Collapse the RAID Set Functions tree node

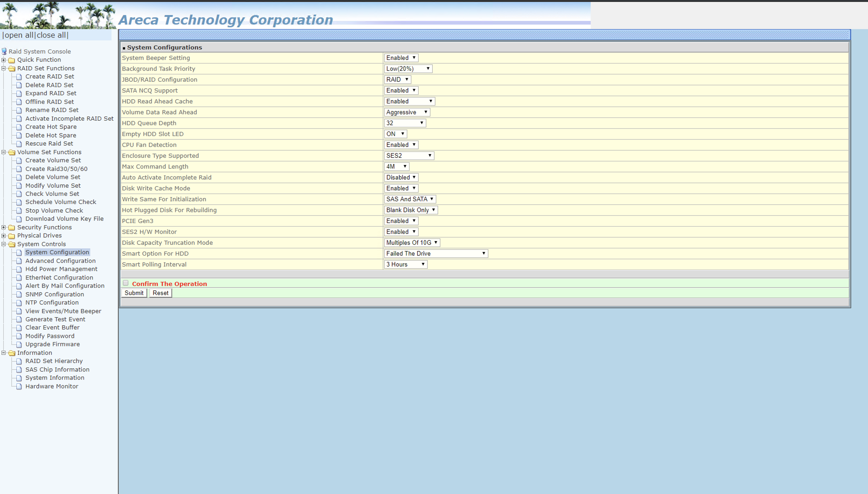(x=4, y=68)
